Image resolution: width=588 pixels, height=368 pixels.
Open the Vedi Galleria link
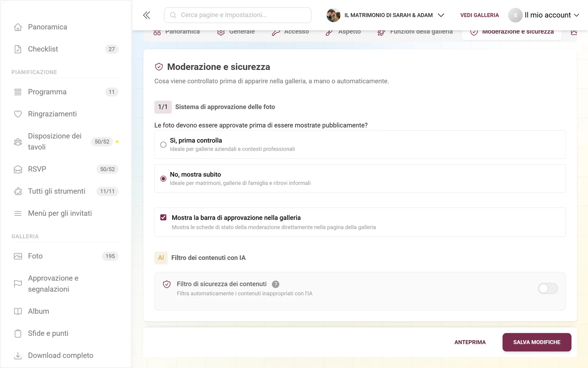point(479,15)
